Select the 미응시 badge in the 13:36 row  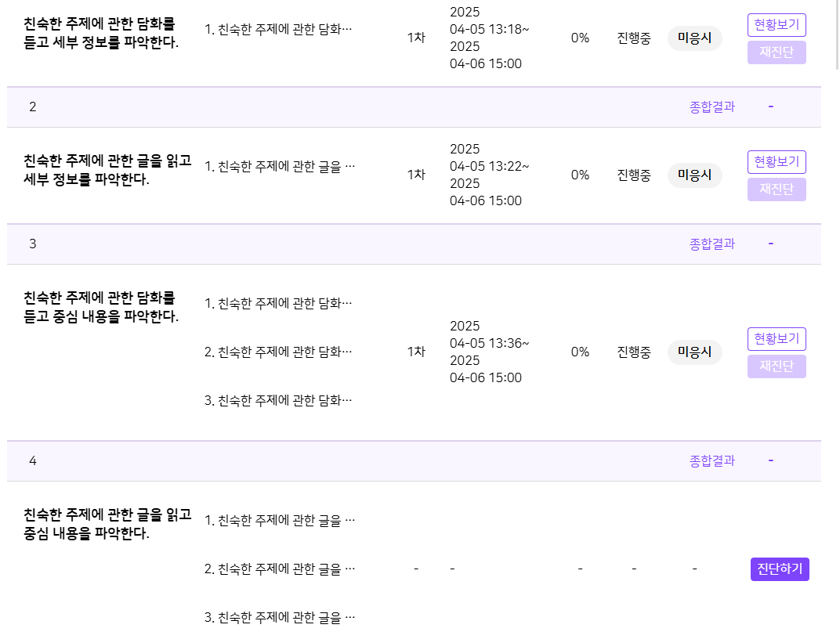(694, 352)
